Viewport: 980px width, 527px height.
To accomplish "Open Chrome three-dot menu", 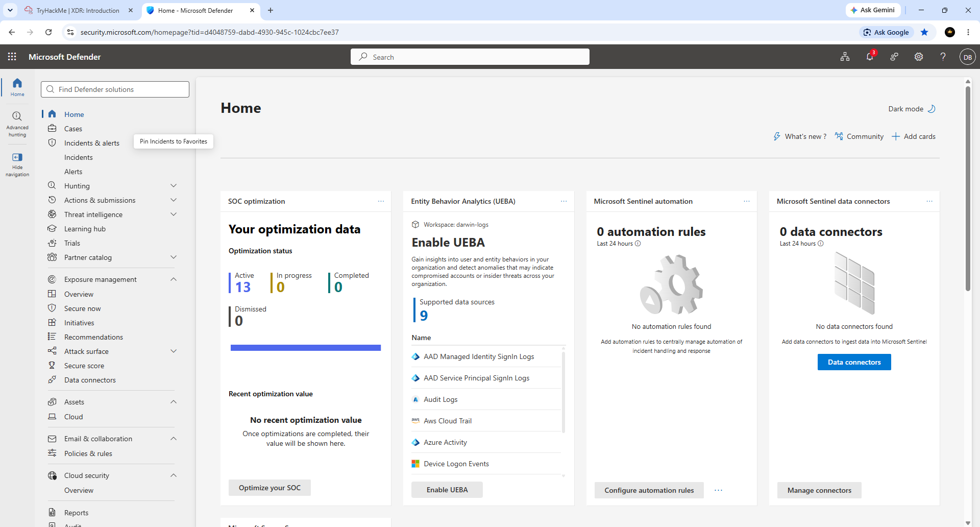I will click(968, 32).
